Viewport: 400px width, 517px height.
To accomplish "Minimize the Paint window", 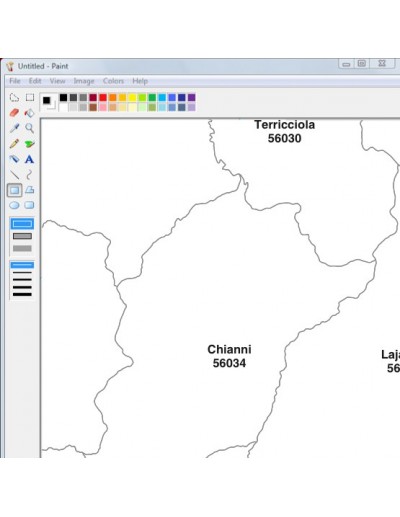I will coord(346,64).
